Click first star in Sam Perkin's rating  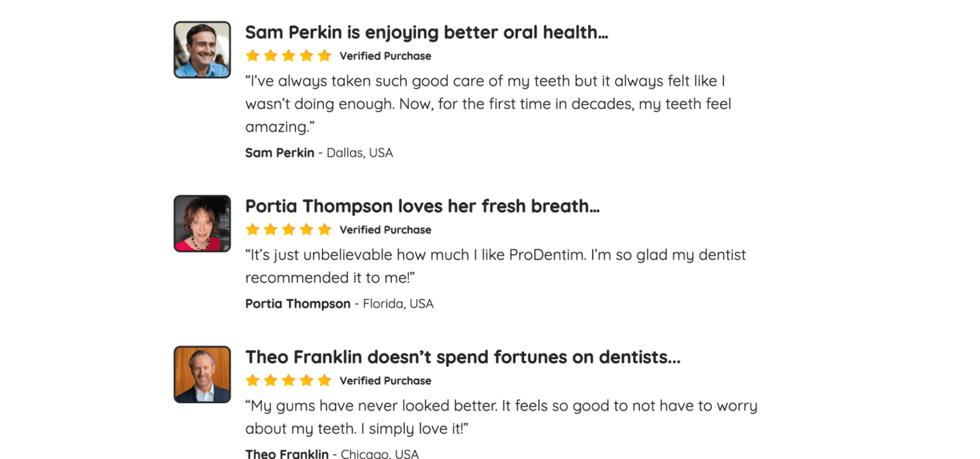pyautogui.click(x=252, y=56)
